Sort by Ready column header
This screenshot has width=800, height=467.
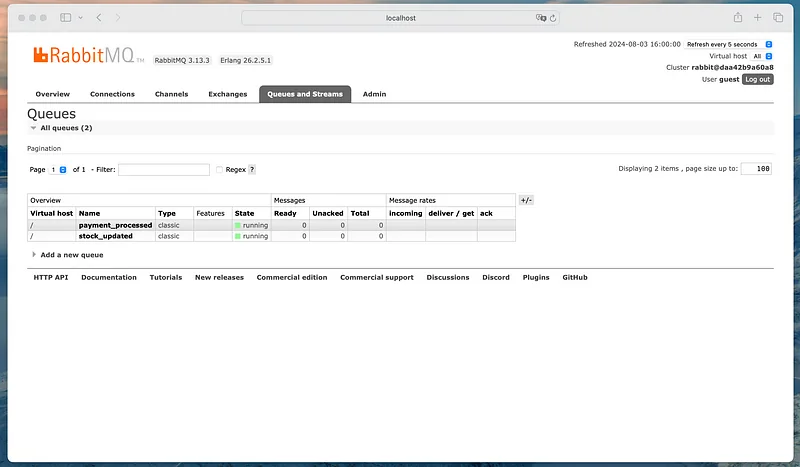point(285,213)
